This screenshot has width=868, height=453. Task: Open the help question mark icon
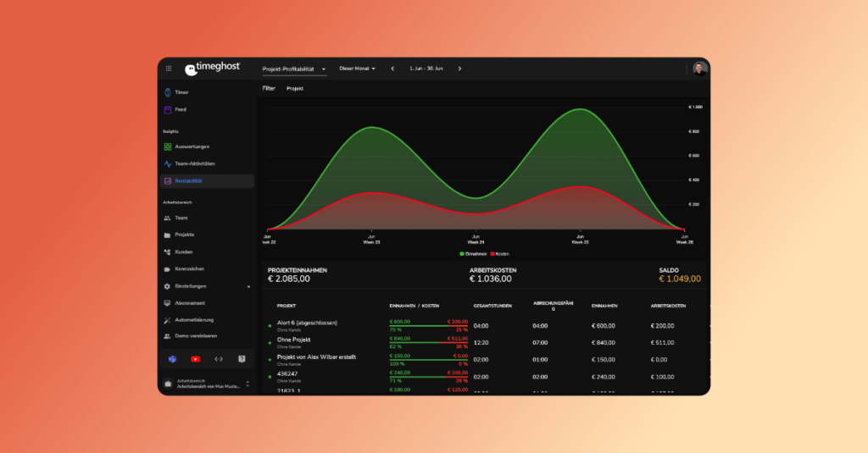pyautogui.click(x=242, y=359)
